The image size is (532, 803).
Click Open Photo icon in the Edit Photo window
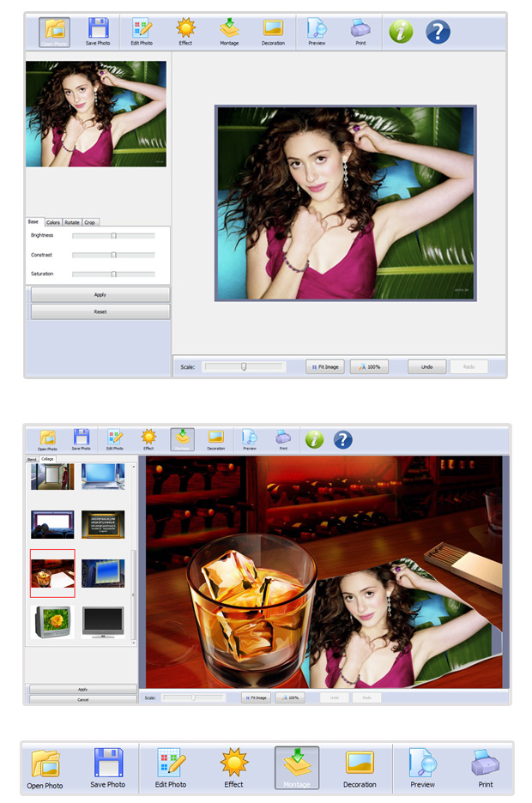(54, 33)
